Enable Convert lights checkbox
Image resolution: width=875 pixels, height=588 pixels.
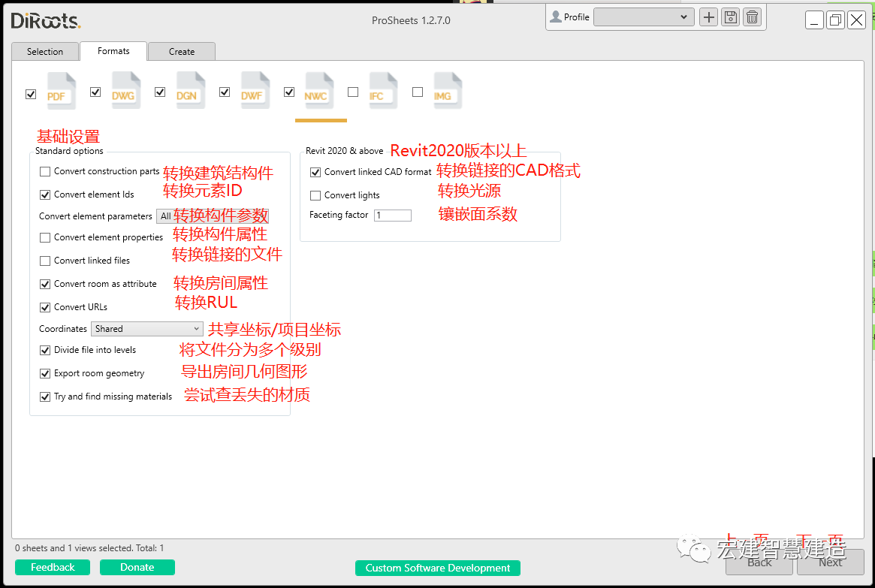coord(315,196)
